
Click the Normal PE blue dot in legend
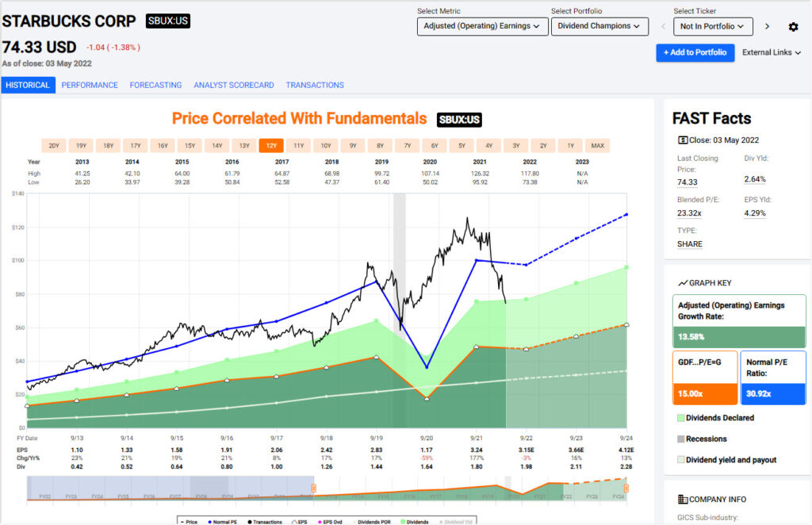(x=210, y=521)
